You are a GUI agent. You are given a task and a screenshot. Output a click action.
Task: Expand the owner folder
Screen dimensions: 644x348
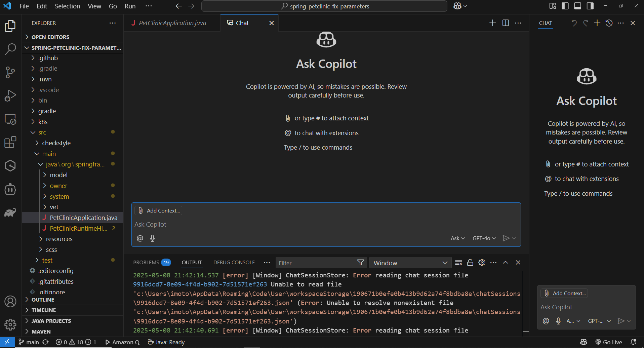pyautogui.click(x=73, y=186)
